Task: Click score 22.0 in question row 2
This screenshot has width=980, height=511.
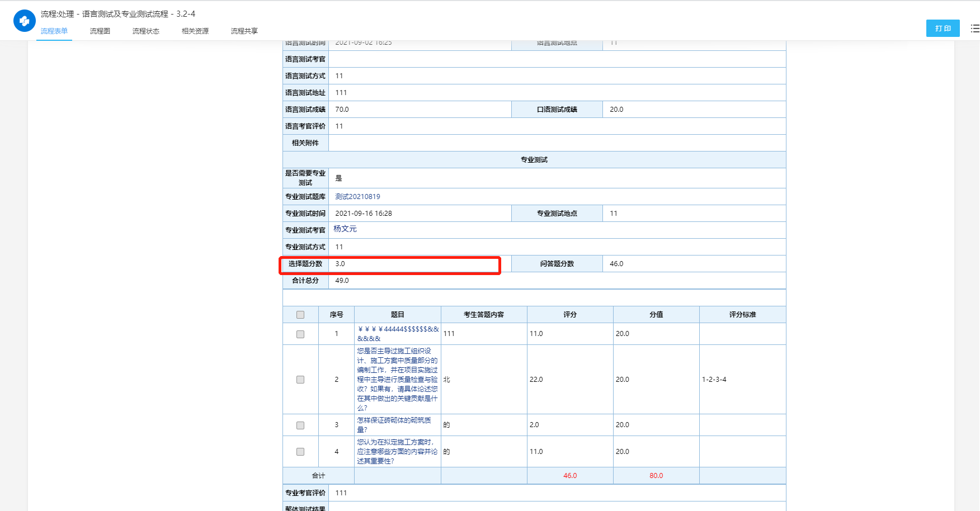Action: (536, 380)
